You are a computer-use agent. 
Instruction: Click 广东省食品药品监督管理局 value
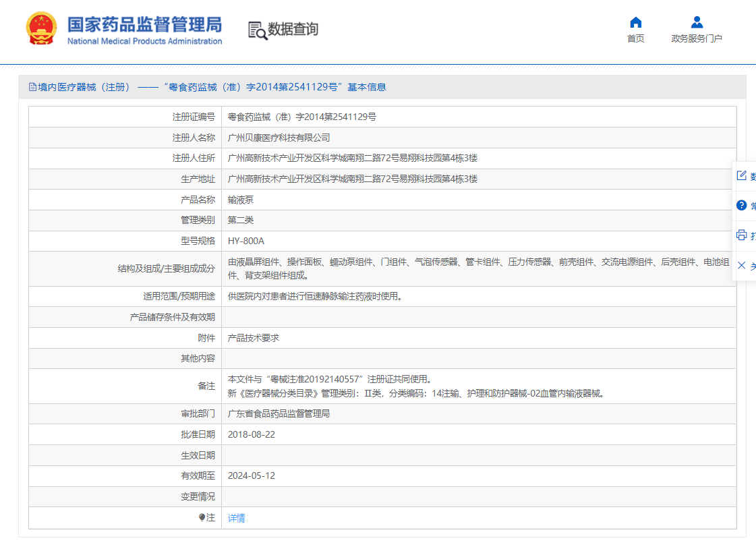click(279, 413)
